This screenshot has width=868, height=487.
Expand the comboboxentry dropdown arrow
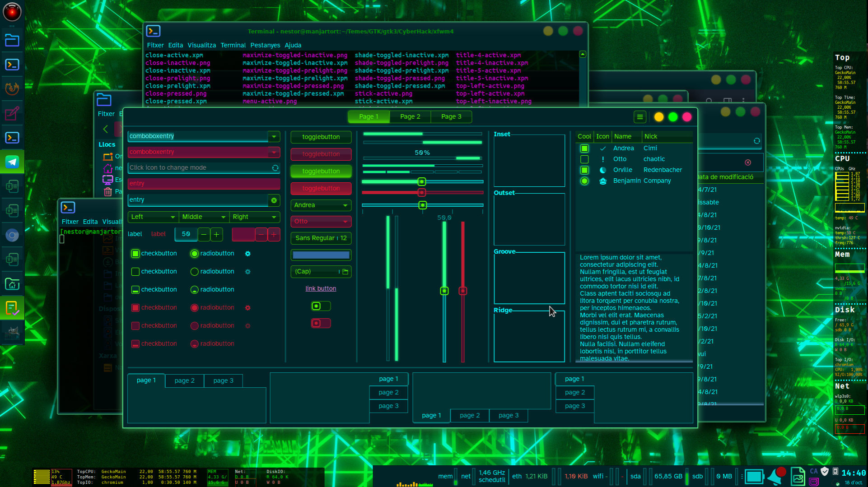274,136
